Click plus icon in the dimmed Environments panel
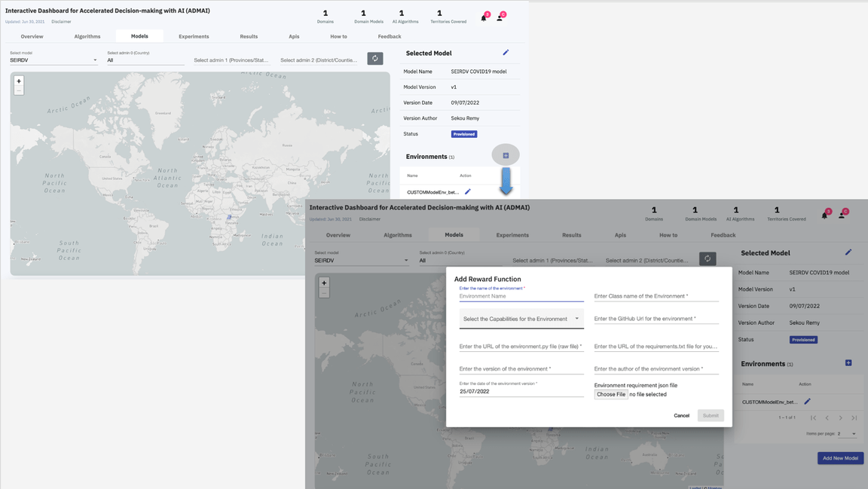868x489 pixels. point(848,363)
